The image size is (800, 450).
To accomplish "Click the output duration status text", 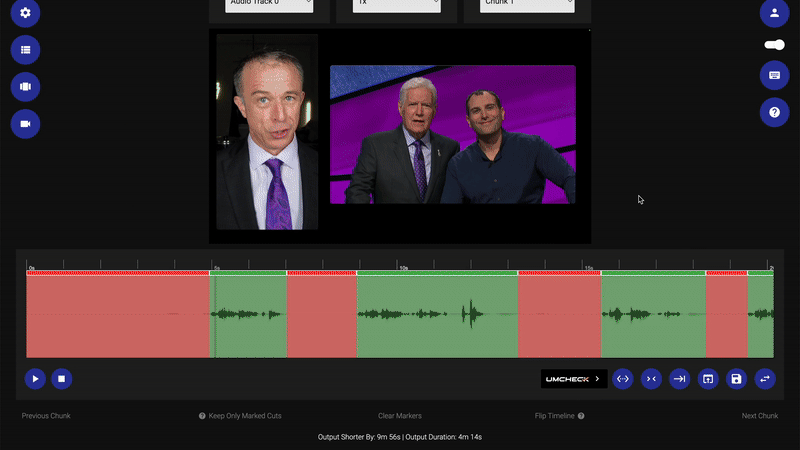I will [x=399, y=437].
